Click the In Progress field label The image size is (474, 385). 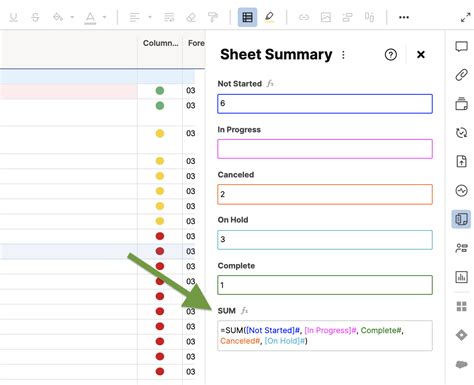pos(239,130)
